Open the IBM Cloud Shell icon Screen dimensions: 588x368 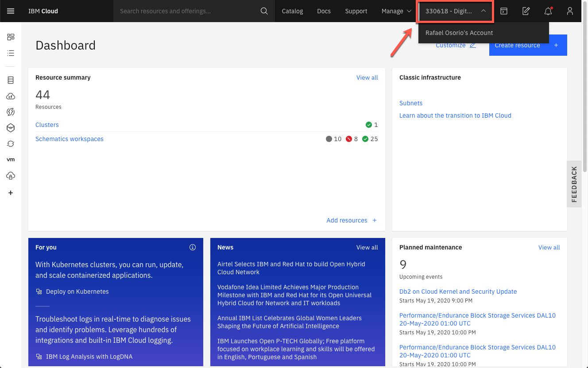click(x=504, y=11)
